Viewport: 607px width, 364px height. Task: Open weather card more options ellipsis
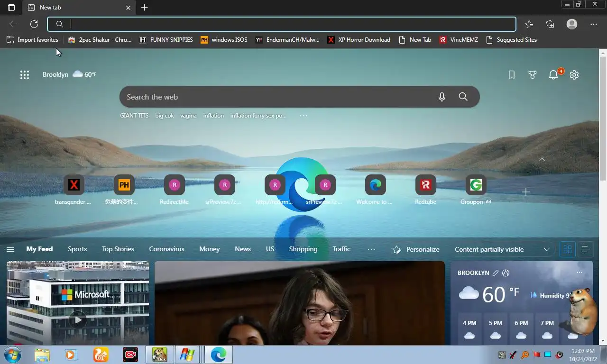579,273
